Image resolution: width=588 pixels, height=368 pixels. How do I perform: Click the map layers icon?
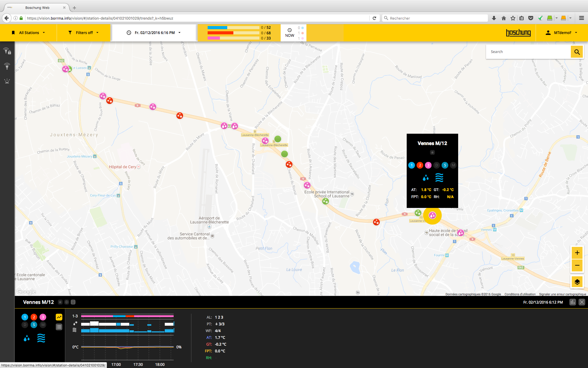click(x=577, y=282)
